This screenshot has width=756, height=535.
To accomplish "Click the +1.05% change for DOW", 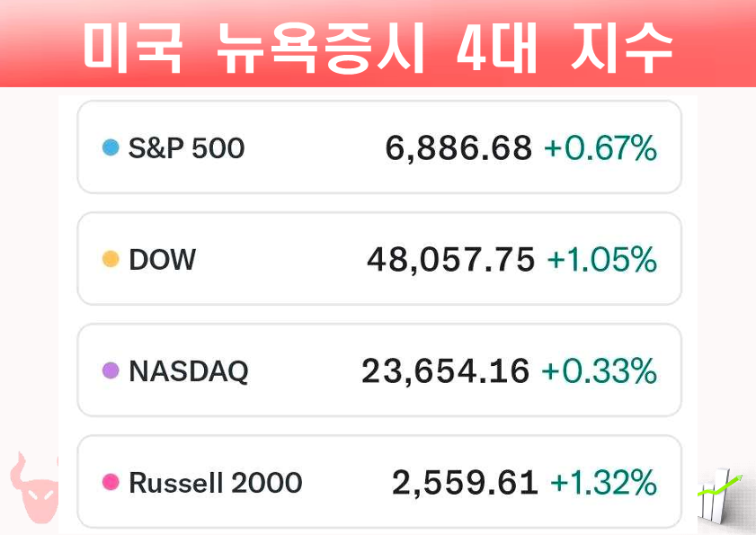I will (x=601, y=260).
